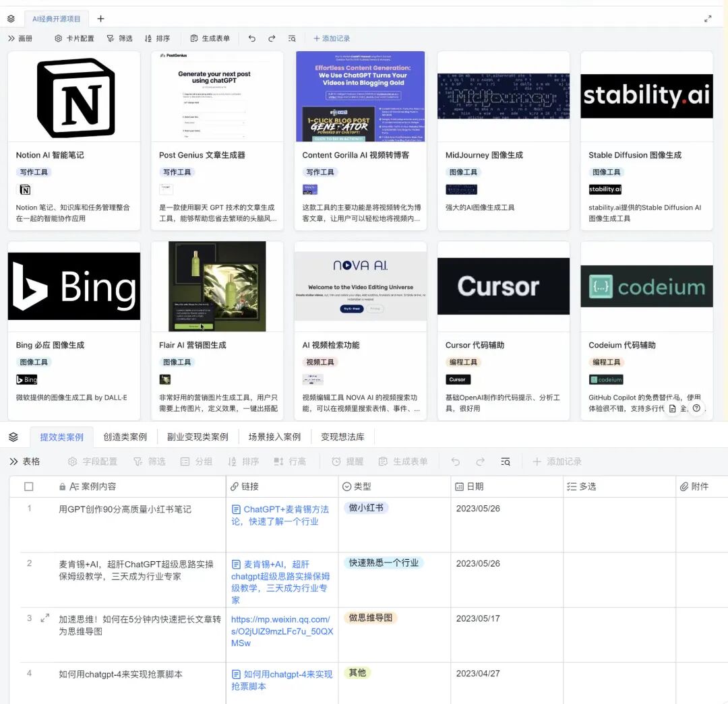Open the Bing card image
This screenshot has height=704, width=728.
pos(74,286)
